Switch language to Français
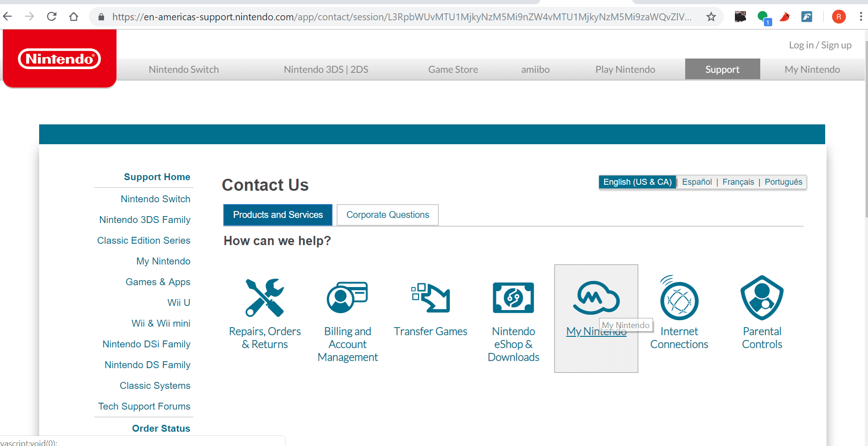The width and height of the screenshot is (868, 446). [x=738, y=182]
